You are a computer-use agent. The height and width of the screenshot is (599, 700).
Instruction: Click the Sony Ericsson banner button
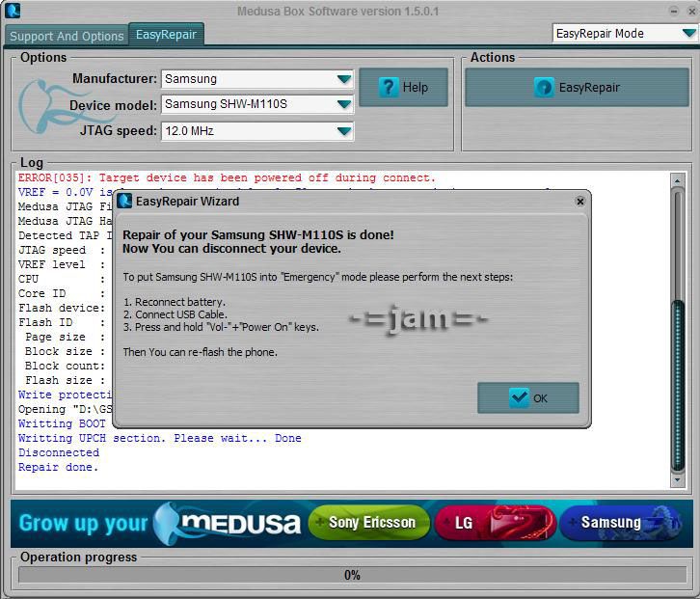pyautogui.click(x=368, y=522)
